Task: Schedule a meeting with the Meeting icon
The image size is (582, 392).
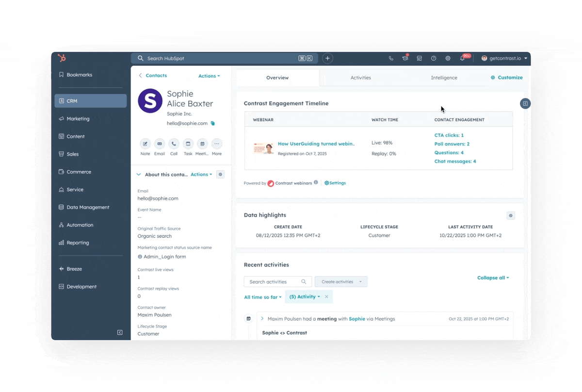Action: tap(202, 144)
